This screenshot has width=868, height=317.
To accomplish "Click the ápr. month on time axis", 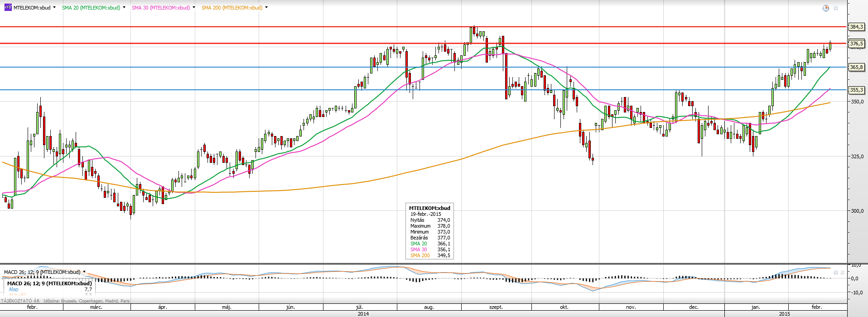I will [163, 307].
